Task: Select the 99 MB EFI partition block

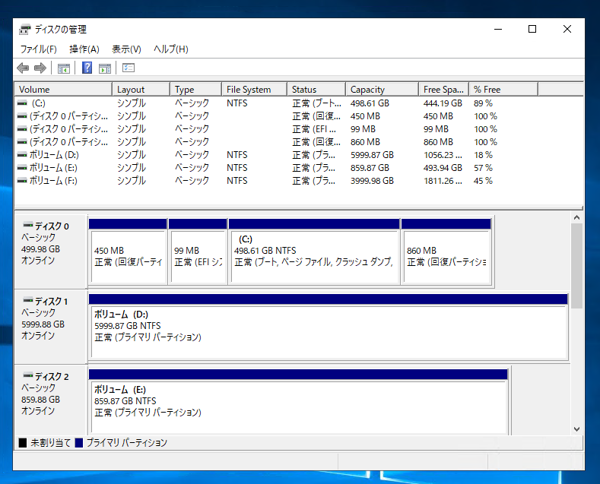Action: 198,252
